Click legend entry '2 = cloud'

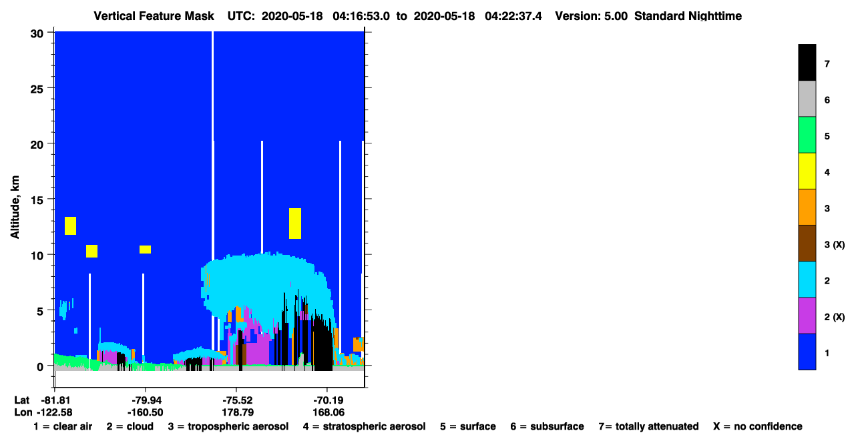130,426
